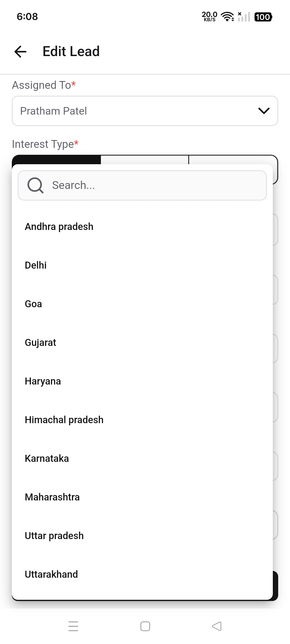Tap the search magnifier icon

pyautogui.click(x=35, y=185)
